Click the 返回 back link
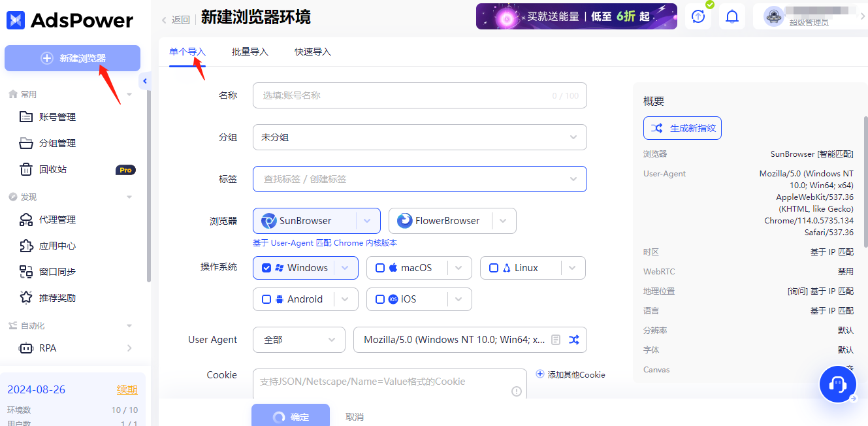The image size is (868, 426). [181, 20]
